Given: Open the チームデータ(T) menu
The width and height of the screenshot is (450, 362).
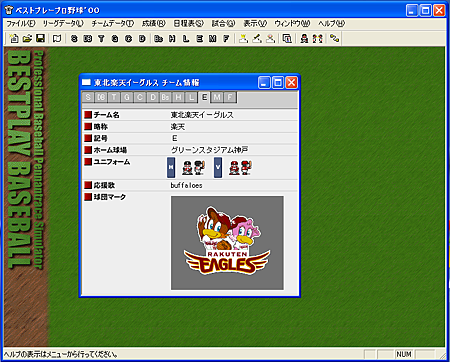Looking at the screenshot, I should [113, 23].
